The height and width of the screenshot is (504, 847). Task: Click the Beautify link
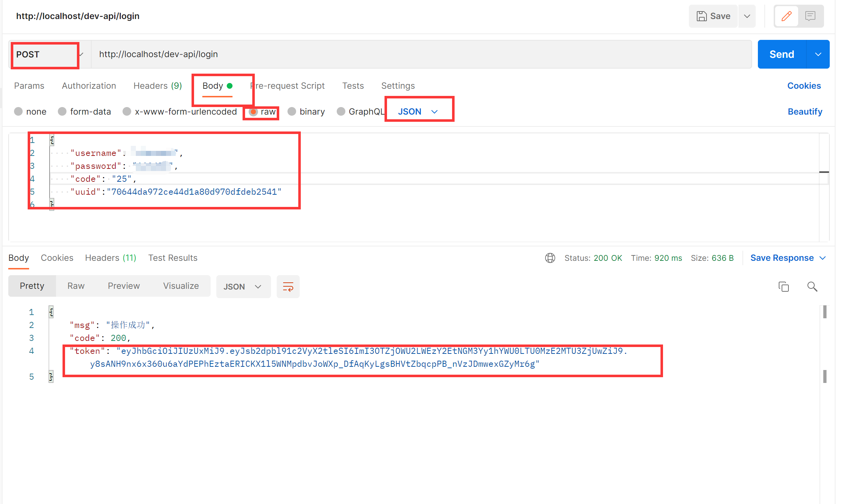point(805,112)
